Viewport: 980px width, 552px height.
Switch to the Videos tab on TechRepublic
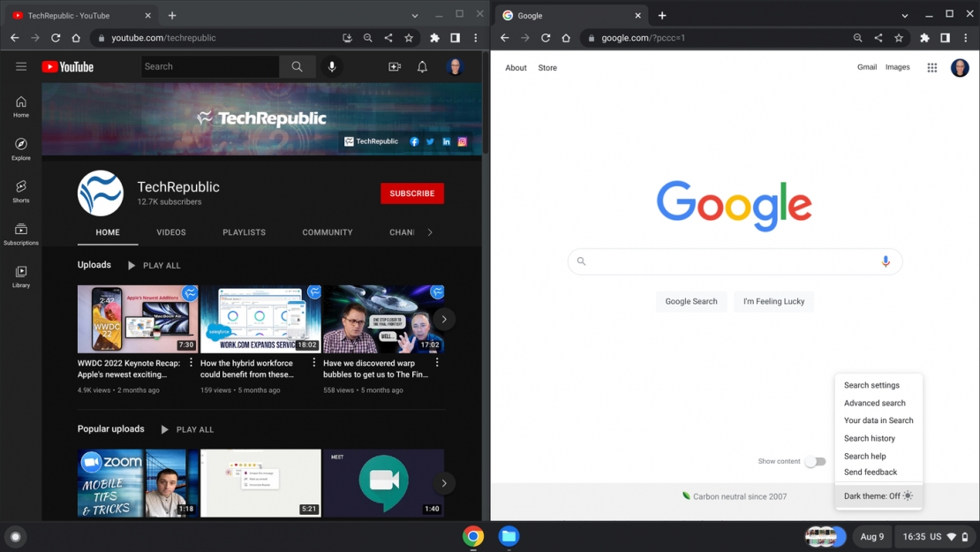[x=170, y=232]
